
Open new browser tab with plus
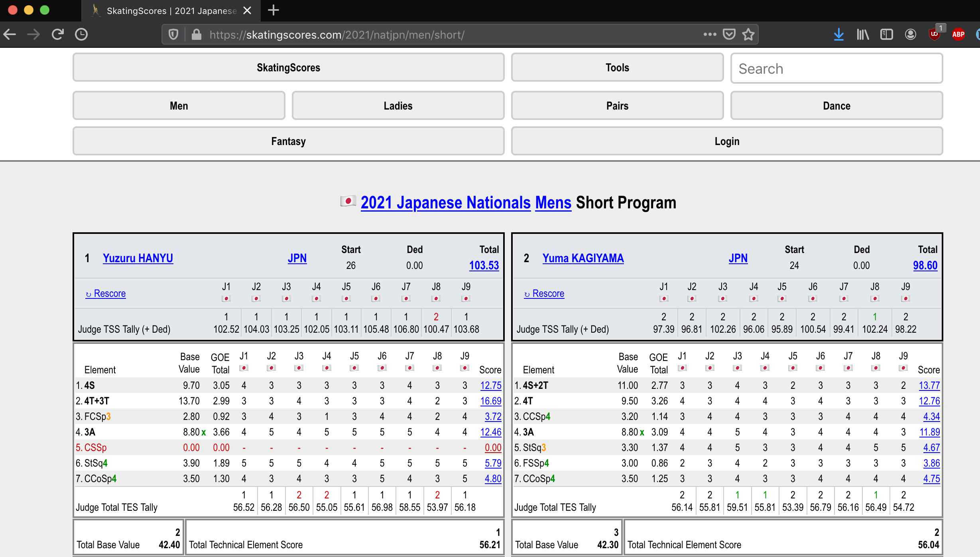[274, 10]
